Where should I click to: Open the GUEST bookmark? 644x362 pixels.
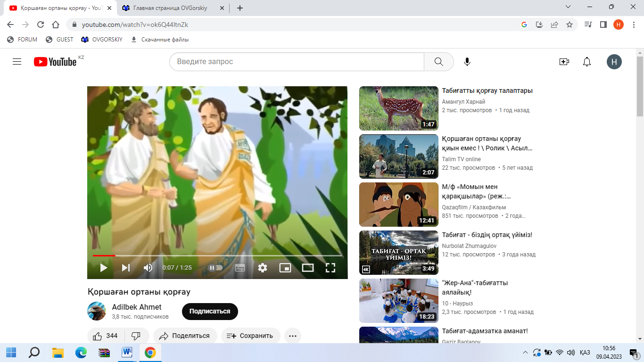pos(60,40)
